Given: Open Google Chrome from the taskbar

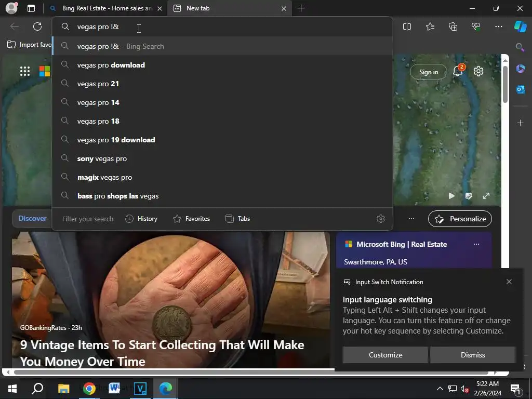Looking at the screenshot, I should pyautogui.click(x=89, y=389).
